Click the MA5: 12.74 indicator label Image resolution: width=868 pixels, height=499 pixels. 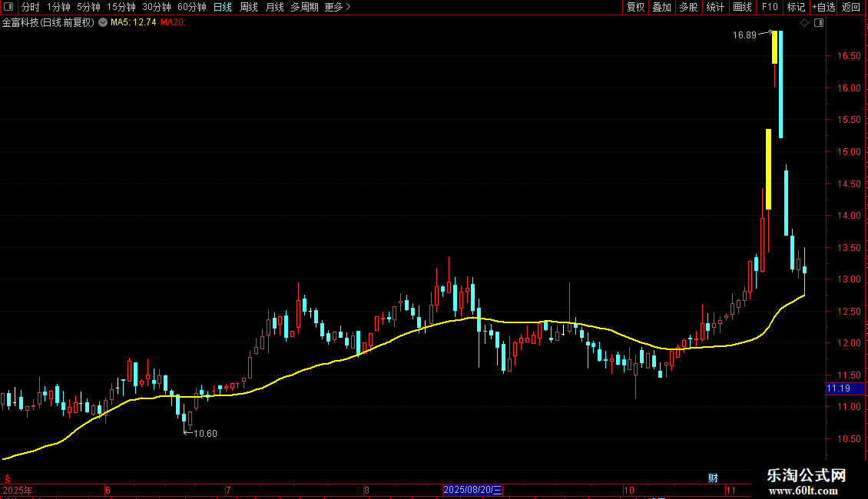134,22
